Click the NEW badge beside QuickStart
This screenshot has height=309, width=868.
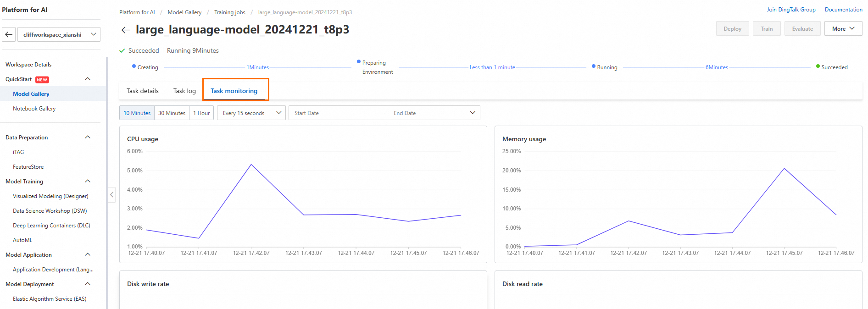(42, 79)
